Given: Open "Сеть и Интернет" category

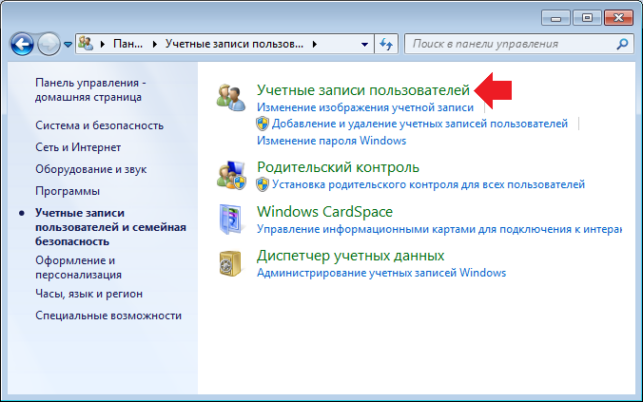Looking at the screenshot, I should pos(78,147).
